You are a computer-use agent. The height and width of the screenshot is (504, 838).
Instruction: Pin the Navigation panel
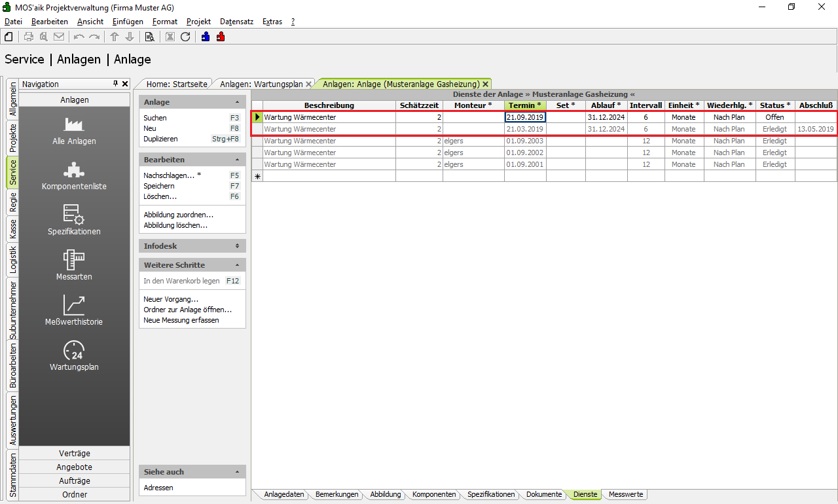[115, 84]
